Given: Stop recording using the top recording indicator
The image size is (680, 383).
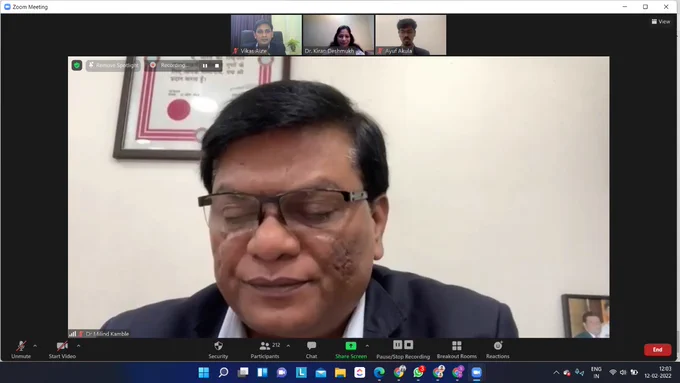Looking at the screenshot, I should tap(217, 65).
